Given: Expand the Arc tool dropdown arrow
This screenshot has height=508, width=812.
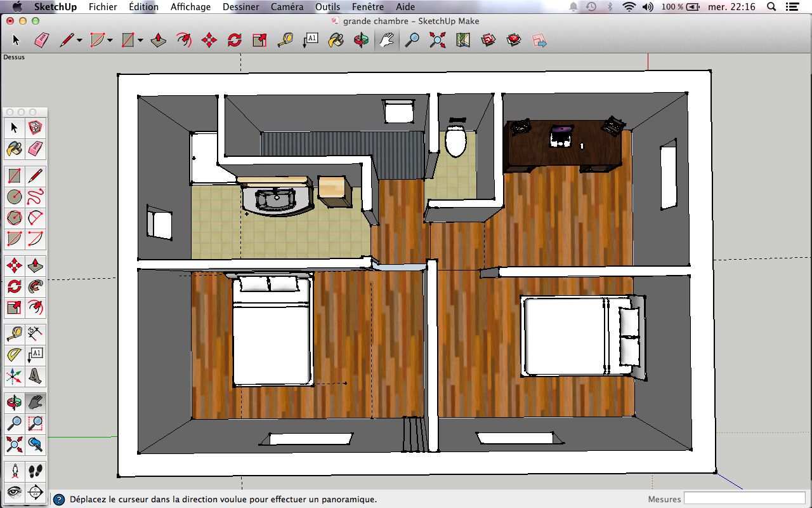Looking at the screenshot, I should coord(110,41).
